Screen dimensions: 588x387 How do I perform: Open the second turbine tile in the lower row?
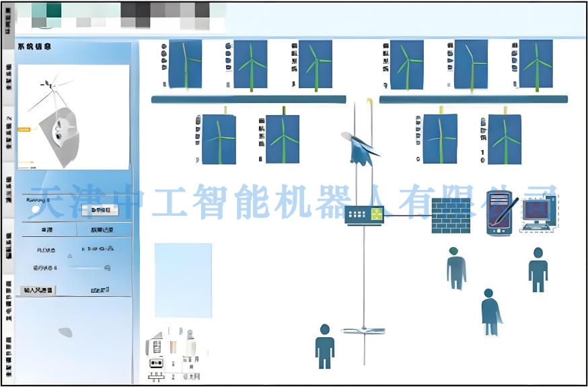pos(283,139)
